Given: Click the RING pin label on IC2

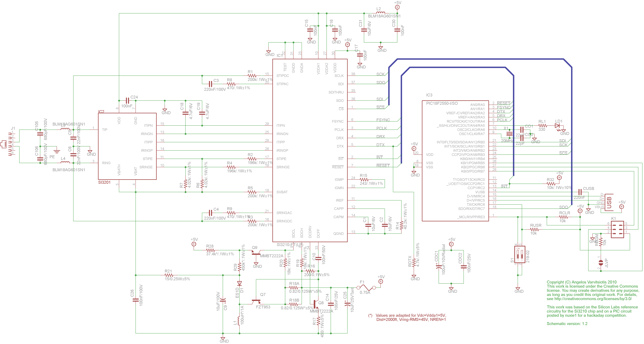Looking at the screenshot, I should point(106,163).
